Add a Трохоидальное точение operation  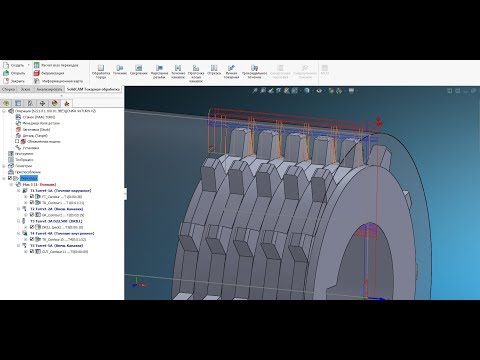pyautogui.click(x=254, y=72)
